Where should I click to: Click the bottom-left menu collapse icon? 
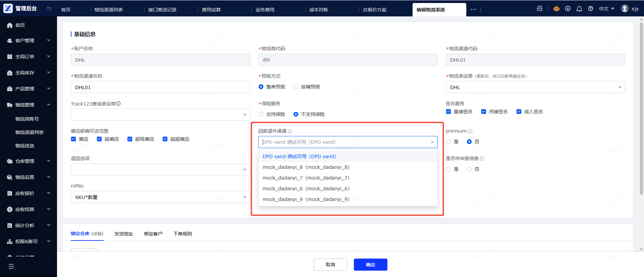(x=11, y=266)
